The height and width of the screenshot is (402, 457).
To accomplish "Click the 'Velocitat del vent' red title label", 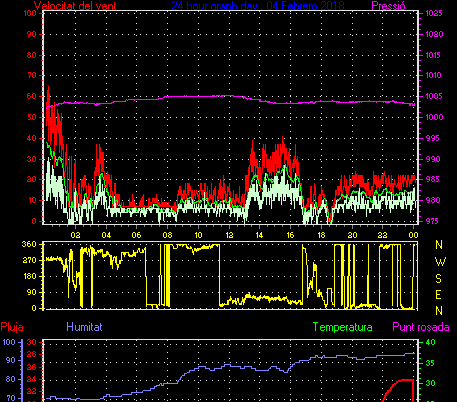I will (x=75, y=6).
